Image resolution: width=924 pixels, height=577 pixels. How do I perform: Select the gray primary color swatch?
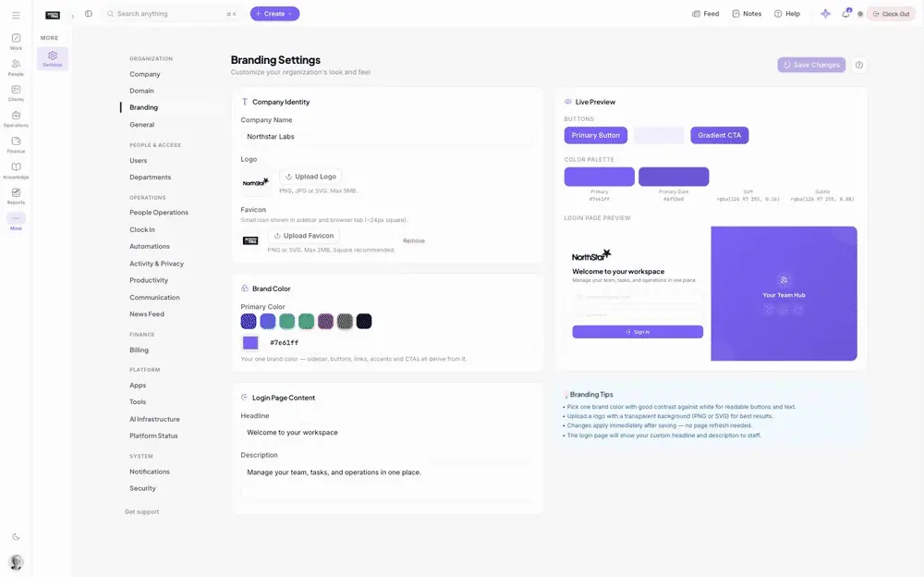[x=345, y=321]
